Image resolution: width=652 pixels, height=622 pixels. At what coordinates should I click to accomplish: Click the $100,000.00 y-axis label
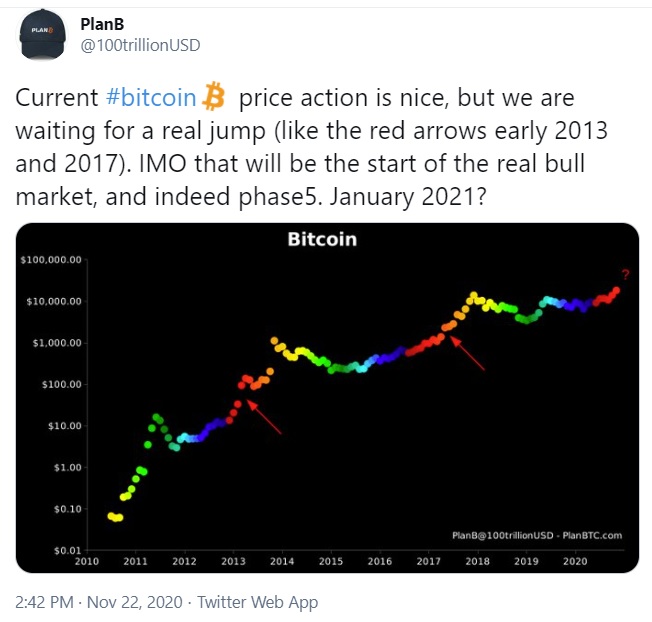coord(50,260)
